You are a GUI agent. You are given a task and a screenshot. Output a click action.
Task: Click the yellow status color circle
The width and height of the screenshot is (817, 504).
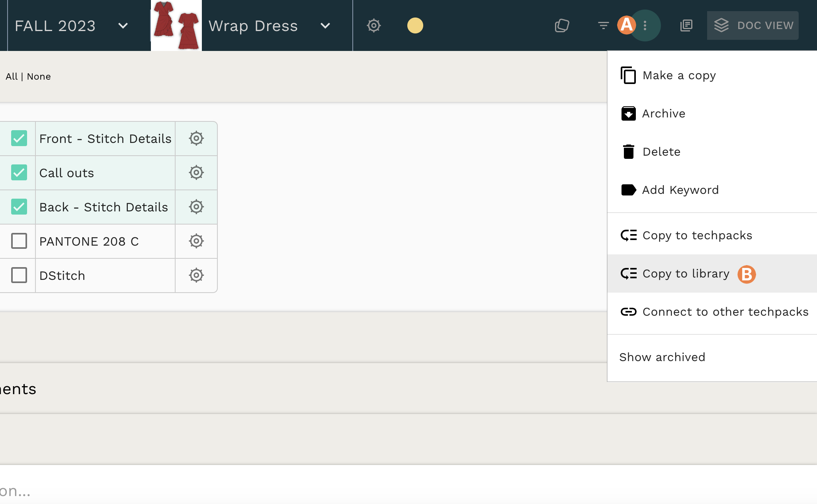415,25
